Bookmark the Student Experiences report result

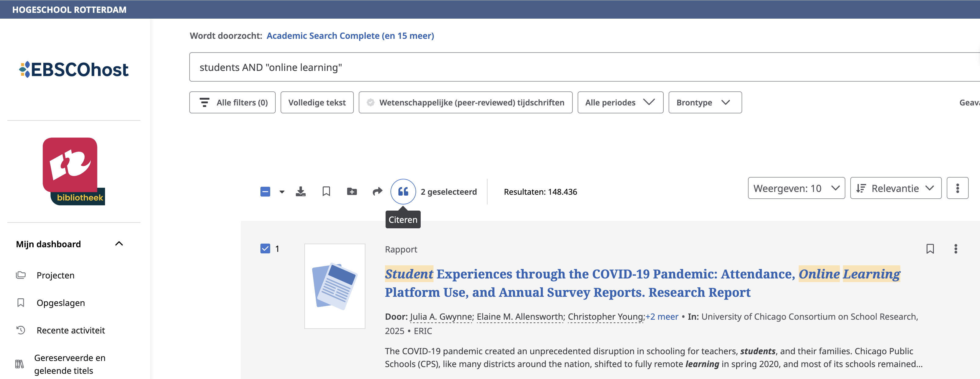[930, 249]
